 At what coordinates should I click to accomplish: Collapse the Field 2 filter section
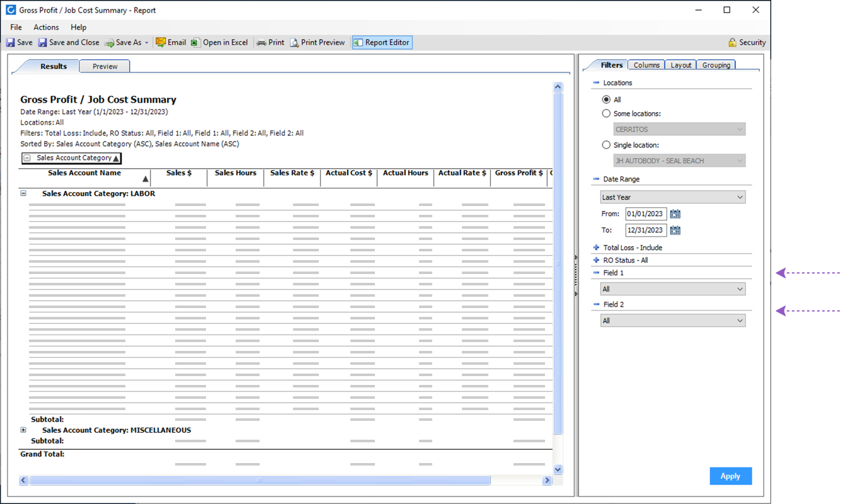[596, 304]
